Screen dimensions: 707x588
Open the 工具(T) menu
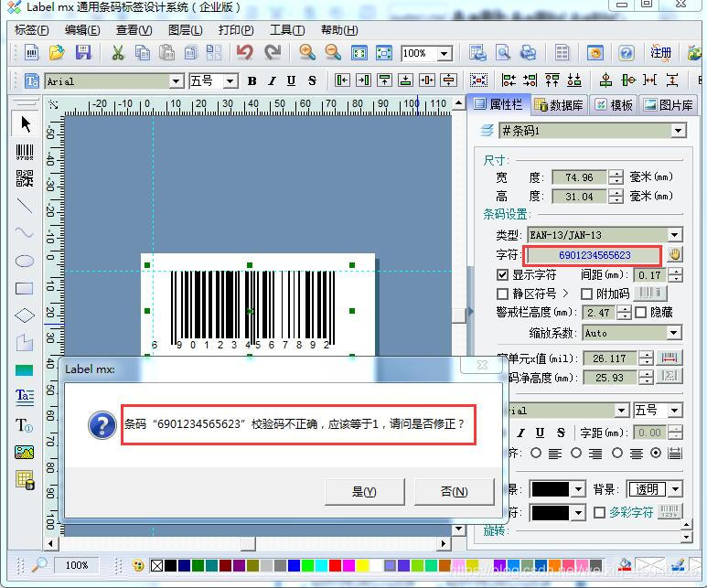pyautogui.click(x=287, y=30)
